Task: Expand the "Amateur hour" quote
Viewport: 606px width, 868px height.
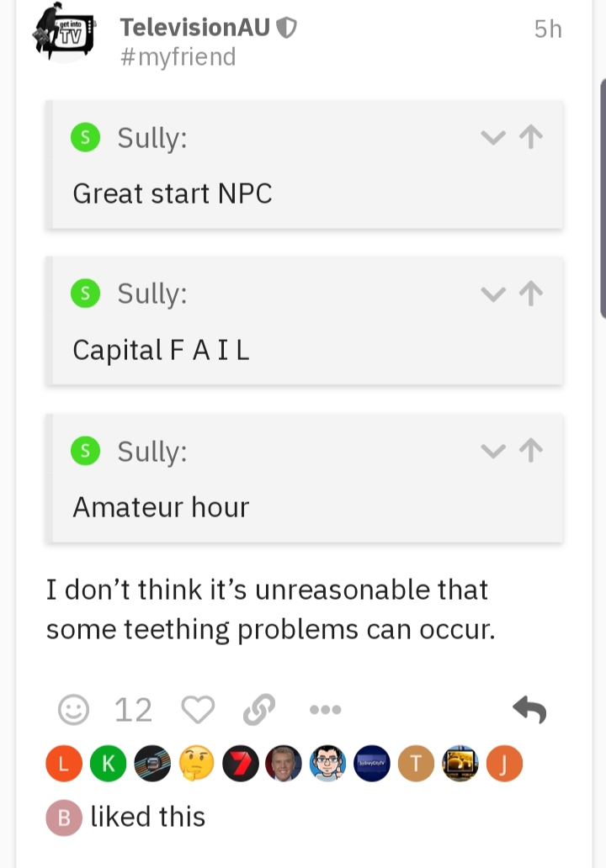Action: tap(492, 451)
